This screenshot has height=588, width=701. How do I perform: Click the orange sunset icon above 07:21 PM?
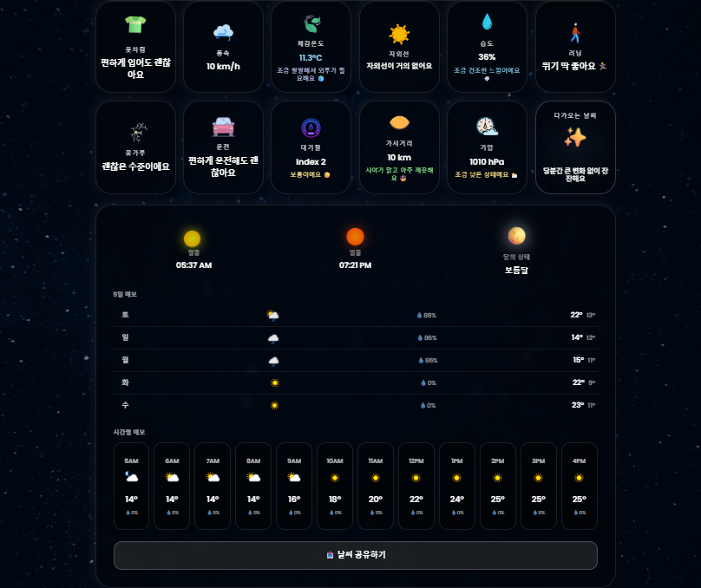(x=356, y=237)
